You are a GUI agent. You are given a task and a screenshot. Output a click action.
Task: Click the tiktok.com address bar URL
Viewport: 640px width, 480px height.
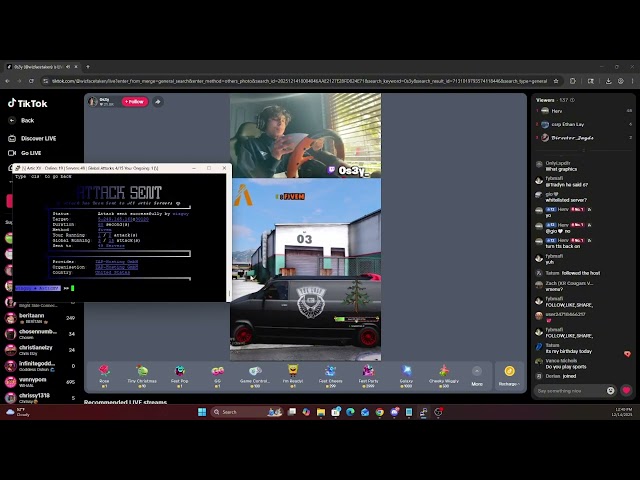pos(300,81)
